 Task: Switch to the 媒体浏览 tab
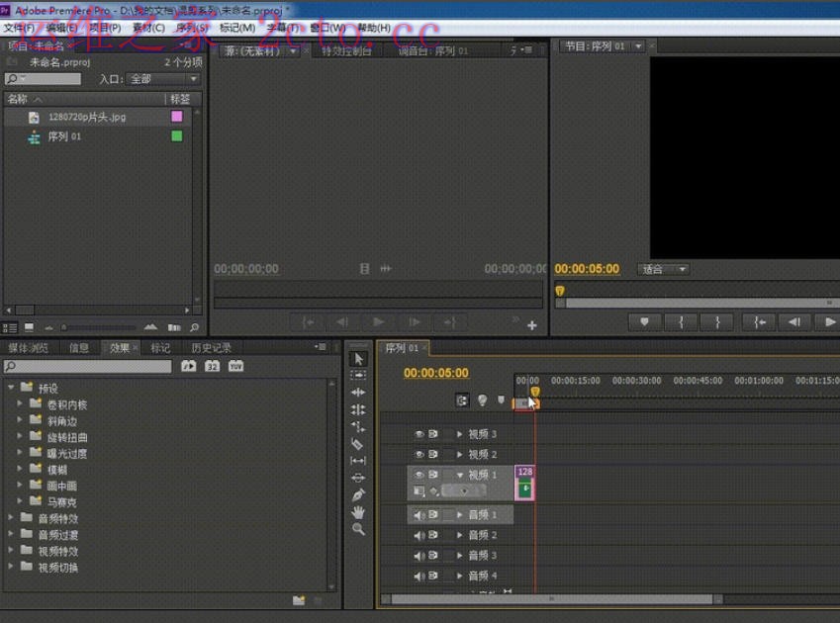pos(28,348)
